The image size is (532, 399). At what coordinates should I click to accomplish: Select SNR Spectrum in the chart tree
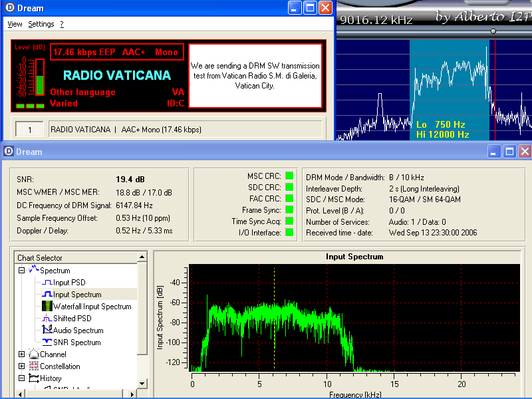(77, 342)
